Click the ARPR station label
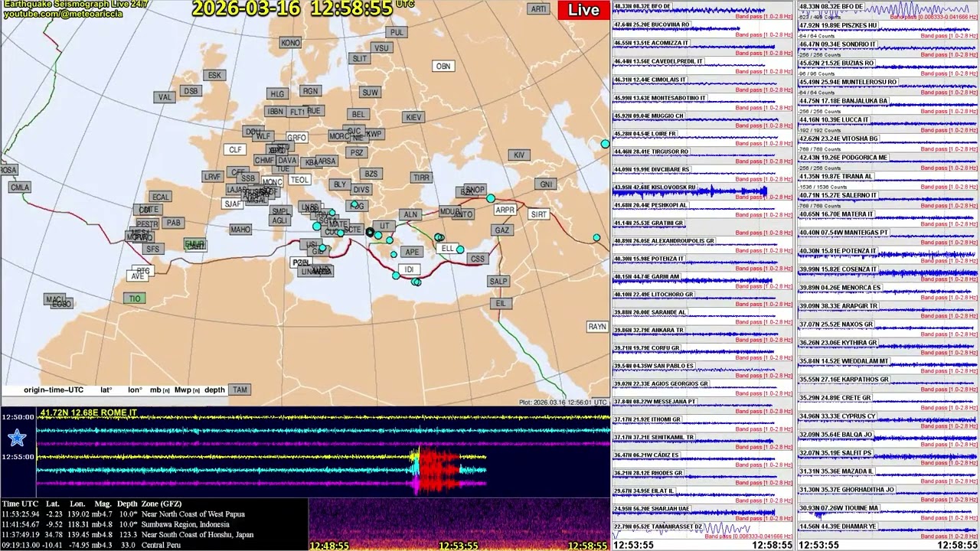The image size is (980, 551). (x=505, y=210)
